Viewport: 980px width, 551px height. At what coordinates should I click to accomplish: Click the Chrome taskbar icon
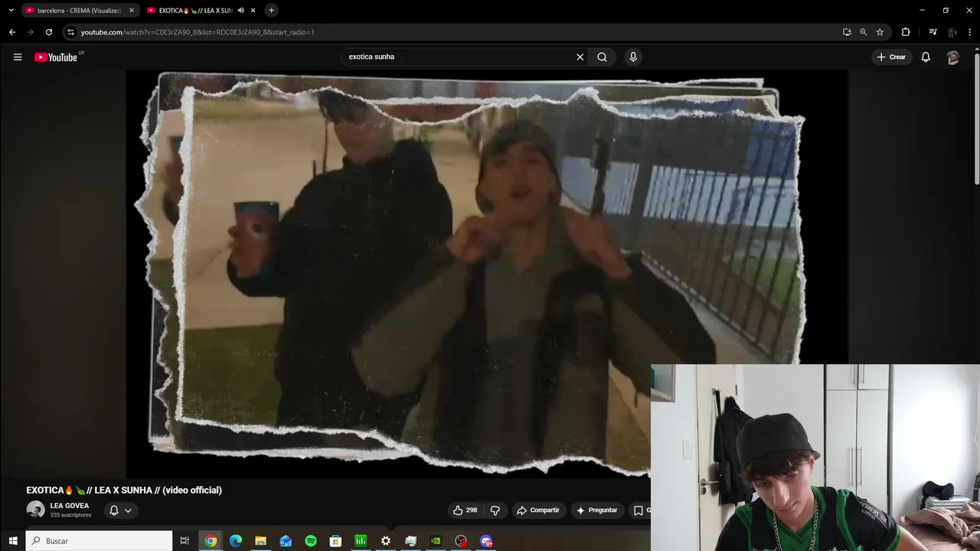(x=211, y=541)
